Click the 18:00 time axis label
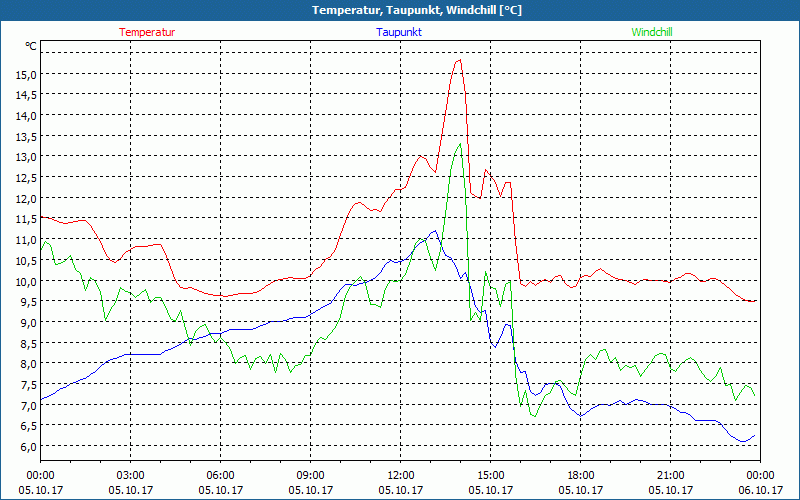Screen dimensions: 800x500 [x=581, y=476]
